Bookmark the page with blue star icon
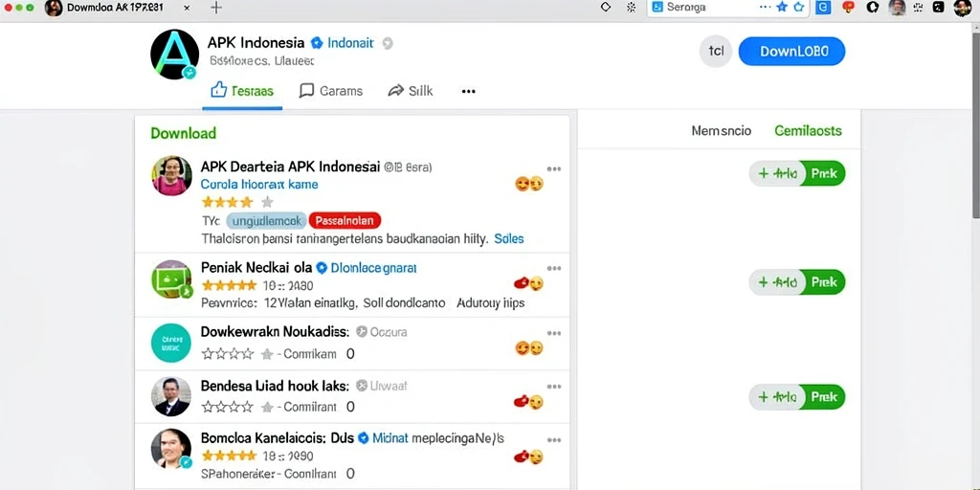 (782, 8)
